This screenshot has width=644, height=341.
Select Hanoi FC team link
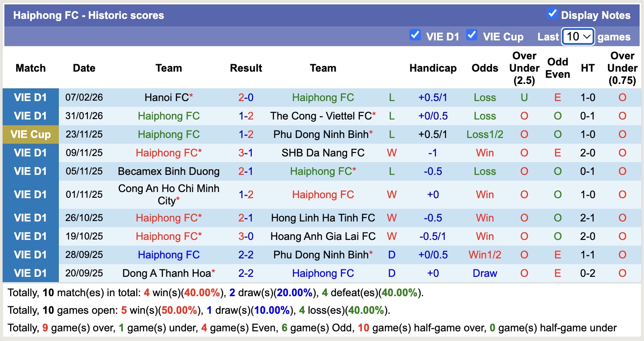point(166,98)
